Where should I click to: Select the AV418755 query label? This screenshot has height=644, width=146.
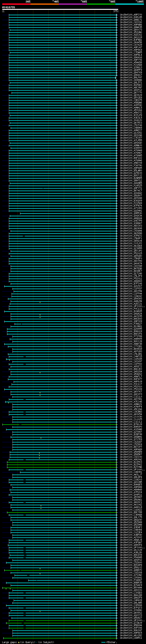coord(8,7)
